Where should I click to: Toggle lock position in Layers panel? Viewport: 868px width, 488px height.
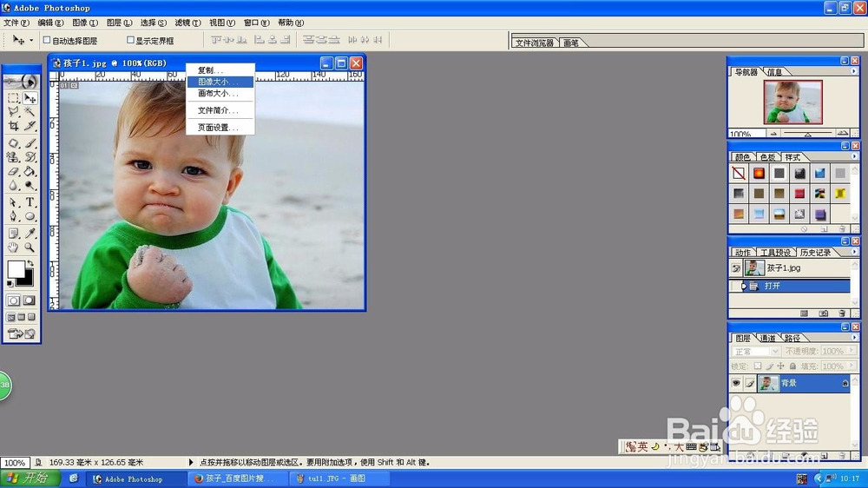[780, 366]
